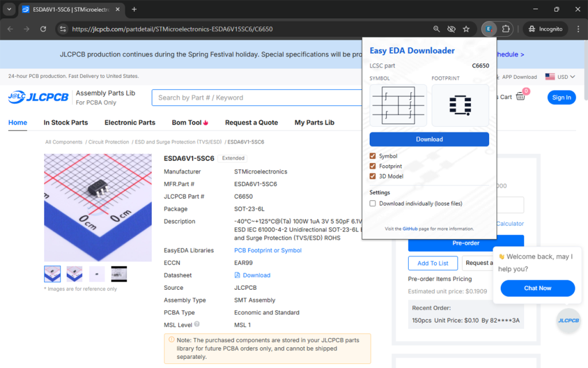Click the JLCPCB logo
Screen dimensions: 588x368
38,97
